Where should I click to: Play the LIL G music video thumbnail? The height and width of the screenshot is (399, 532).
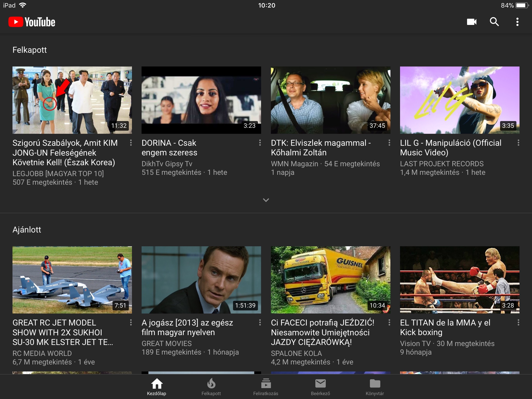460,100
